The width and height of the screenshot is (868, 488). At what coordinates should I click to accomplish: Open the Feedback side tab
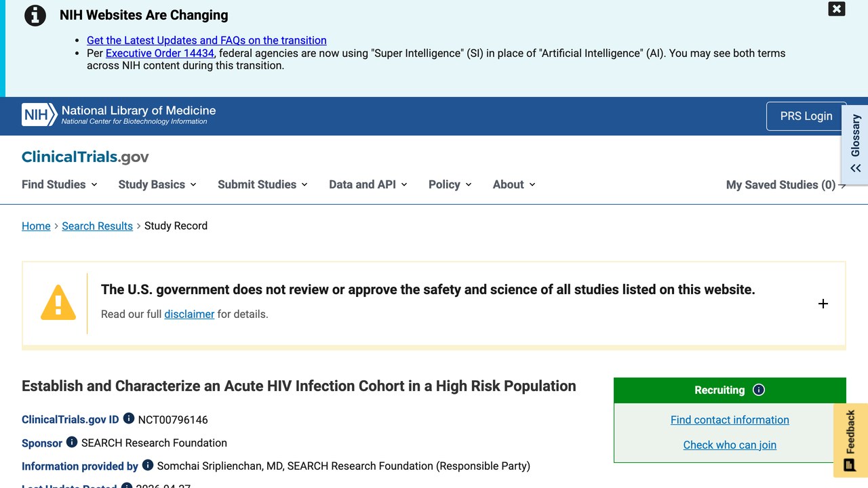pos(850,440)
